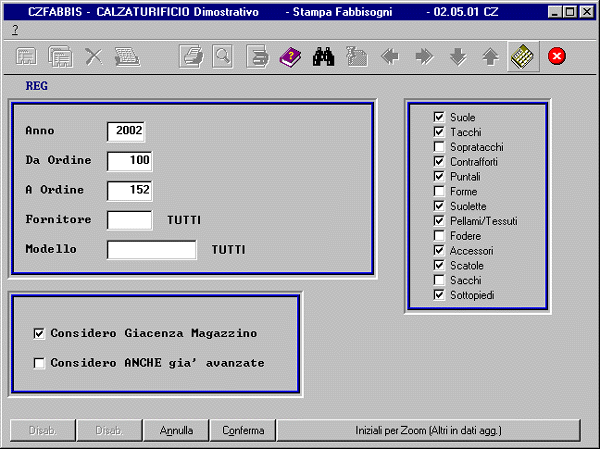Click the TUTTI text beside Fornitore
600x449 pixels.
184,220
